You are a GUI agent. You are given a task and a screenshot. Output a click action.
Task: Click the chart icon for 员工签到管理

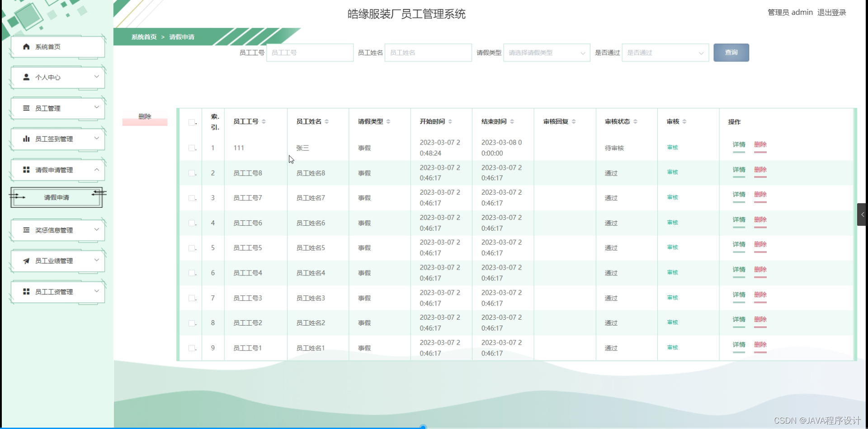pyautogui.click(x=25, y=139)
